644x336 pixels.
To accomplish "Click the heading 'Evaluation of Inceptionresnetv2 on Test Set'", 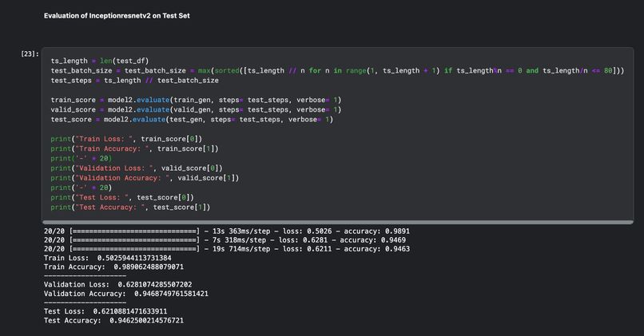I will tap(117, 16).
